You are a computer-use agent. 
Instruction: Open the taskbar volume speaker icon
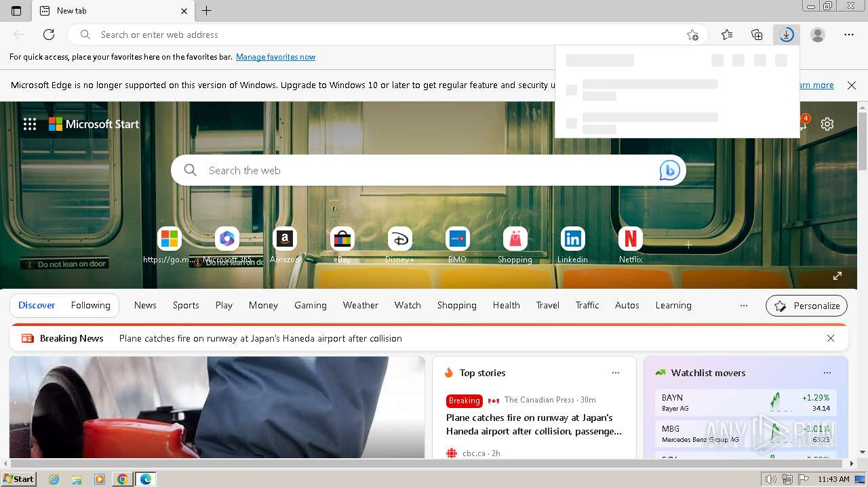pyautogui.click(x=770, y=479)
